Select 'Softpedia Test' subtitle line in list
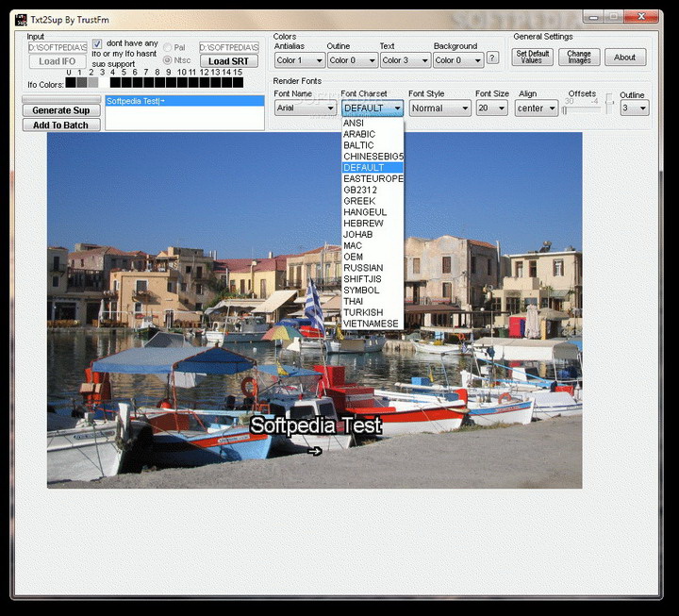This screenshot has height=616, width=679. coord(185,101)
